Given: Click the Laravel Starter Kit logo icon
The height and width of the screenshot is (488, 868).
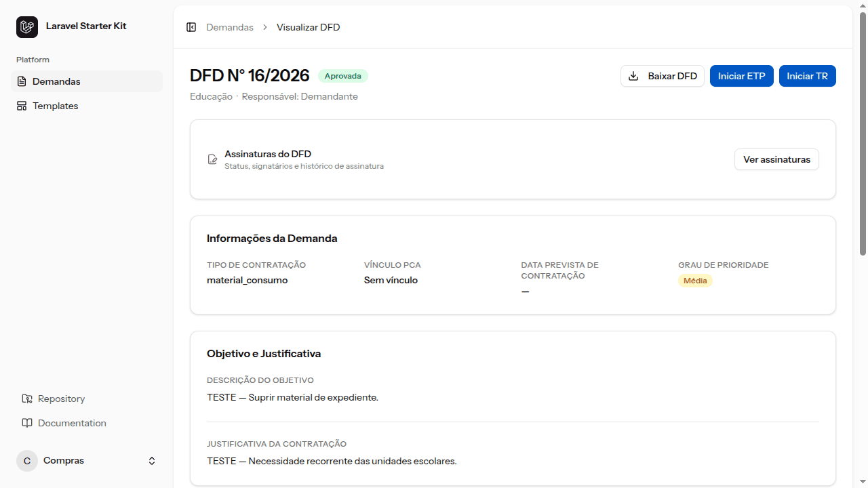Looking at the screenshot, I should click(27, 27).
